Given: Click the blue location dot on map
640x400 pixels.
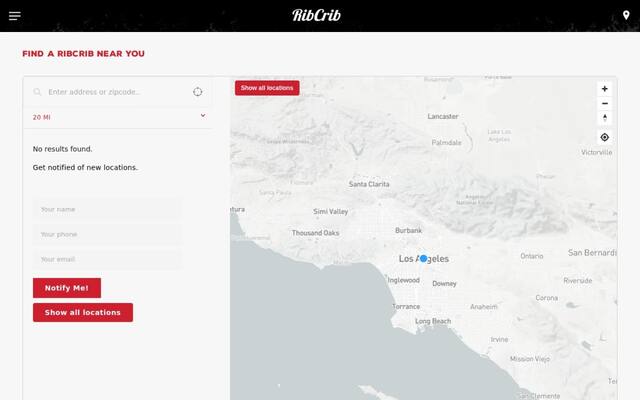Looking at the screenshot, I should coord(424,258).
